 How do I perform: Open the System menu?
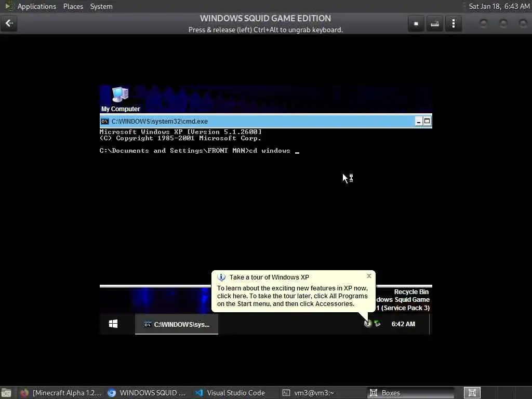[x=101, y=6]
